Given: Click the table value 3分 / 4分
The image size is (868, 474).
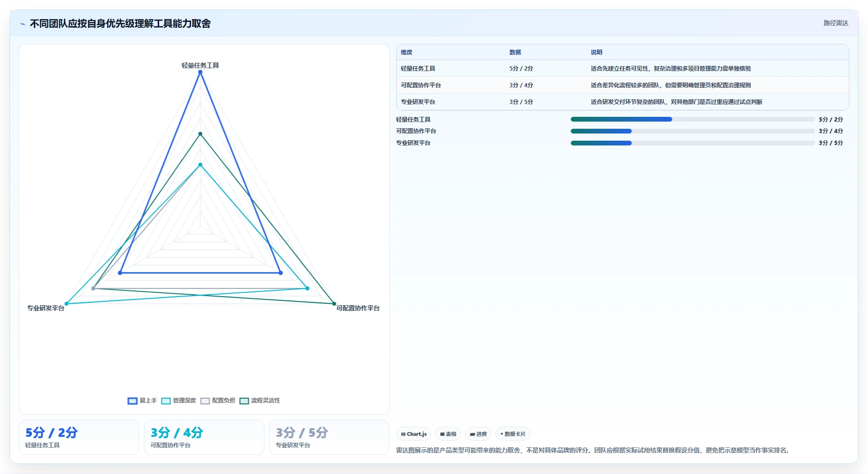Looking at the screenshot, I should (x=521, y=85).
